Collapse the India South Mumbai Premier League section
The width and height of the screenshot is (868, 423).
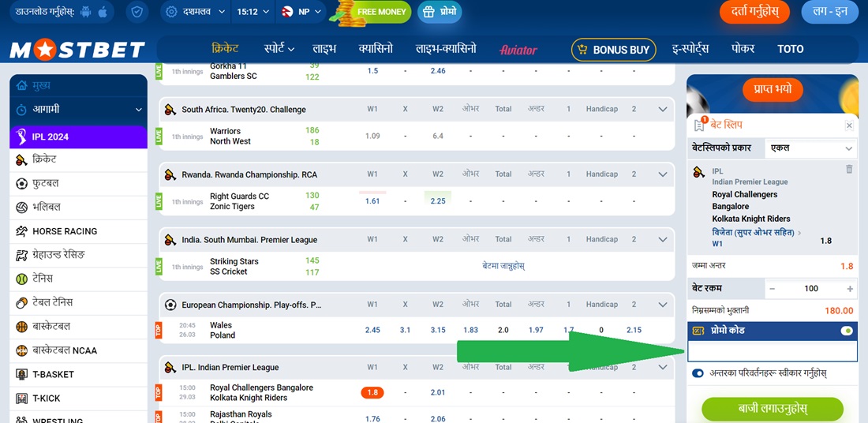tap(663, 240)
